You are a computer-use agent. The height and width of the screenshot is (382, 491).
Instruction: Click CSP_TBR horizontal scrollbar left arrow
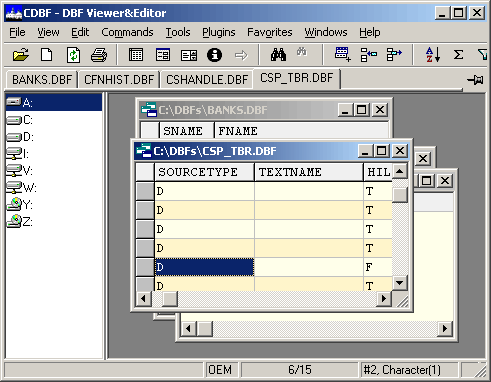[x=144, y=299]
